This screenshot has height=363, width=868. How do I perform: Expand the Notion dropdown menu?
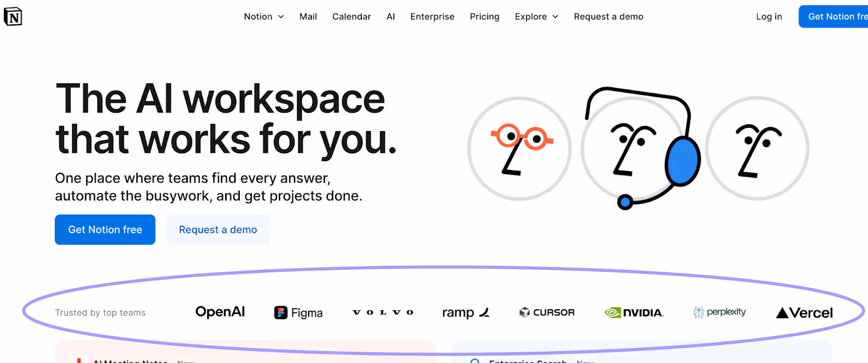264,17
